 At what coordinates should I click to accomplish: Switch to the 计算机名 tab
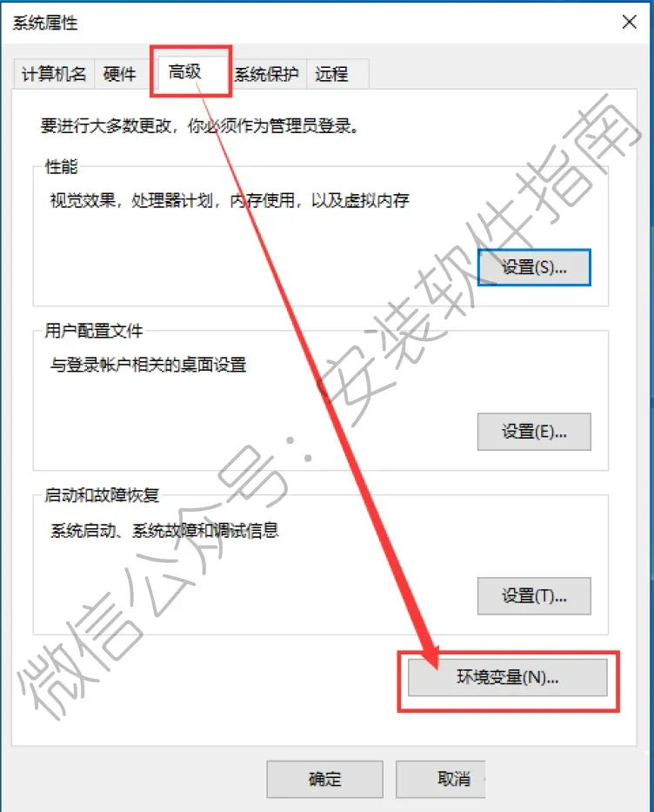coord(54,74)
